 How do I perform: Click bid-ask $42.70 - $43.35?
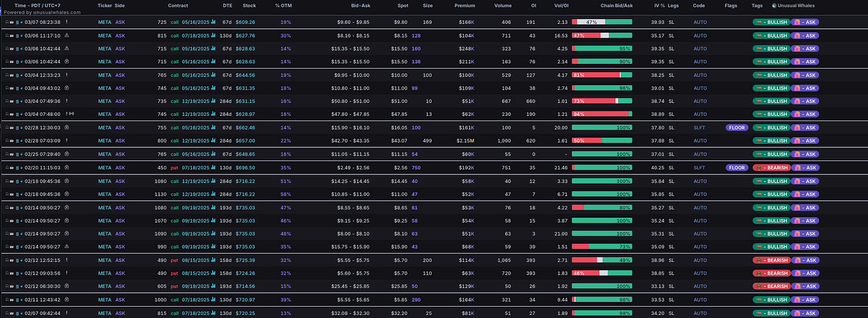pyautogui.click(x=353, y=141)
